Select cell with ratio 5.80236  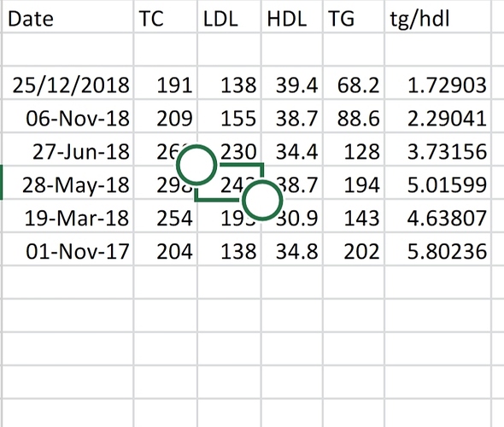pyautogui.click(x=437, y=249)
